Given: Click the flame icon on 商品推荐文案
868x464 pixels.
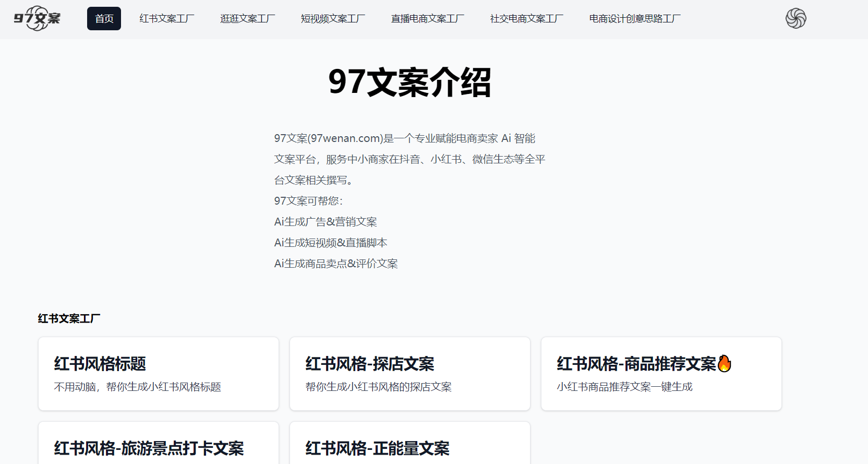Looking at the screenshot, I should click(724, 363).
